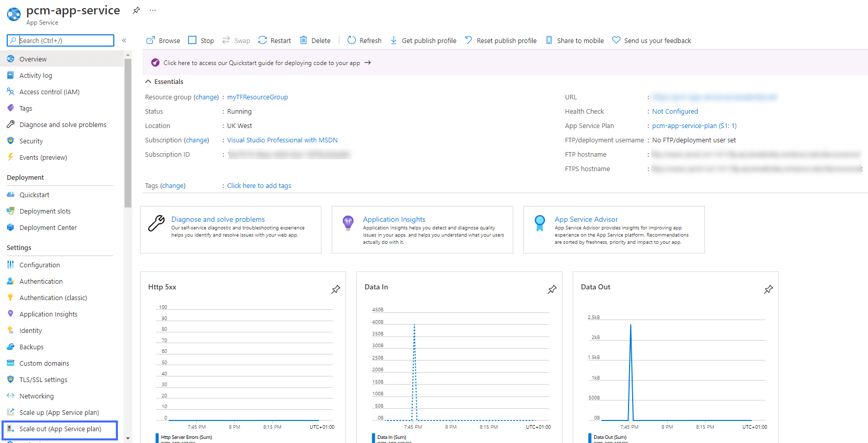Pin the Data Out chart

tap(769, 289)
